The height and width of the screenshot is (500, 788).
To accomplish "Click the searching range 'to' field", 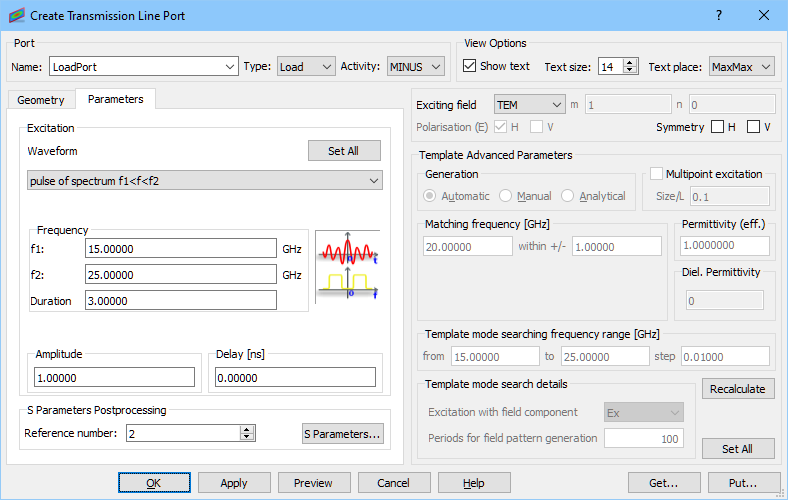I will (606, 356).
